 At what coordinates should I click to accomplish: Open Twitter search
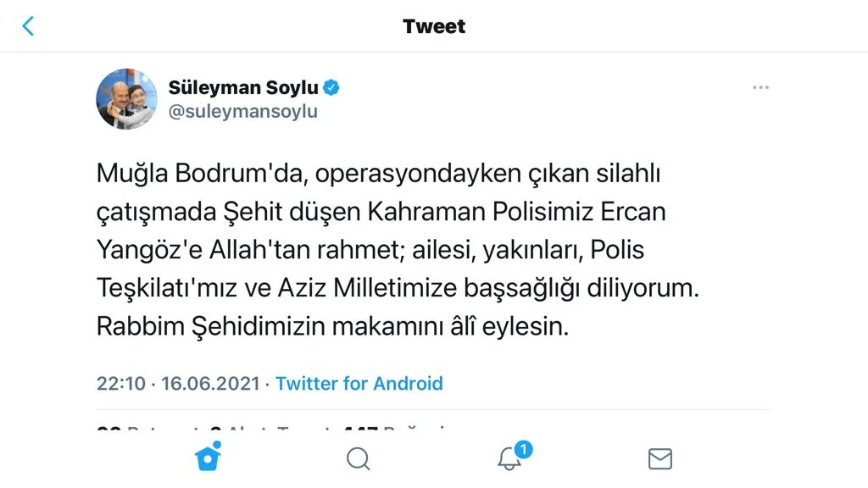pyautogui.click(x=358, y=458)
